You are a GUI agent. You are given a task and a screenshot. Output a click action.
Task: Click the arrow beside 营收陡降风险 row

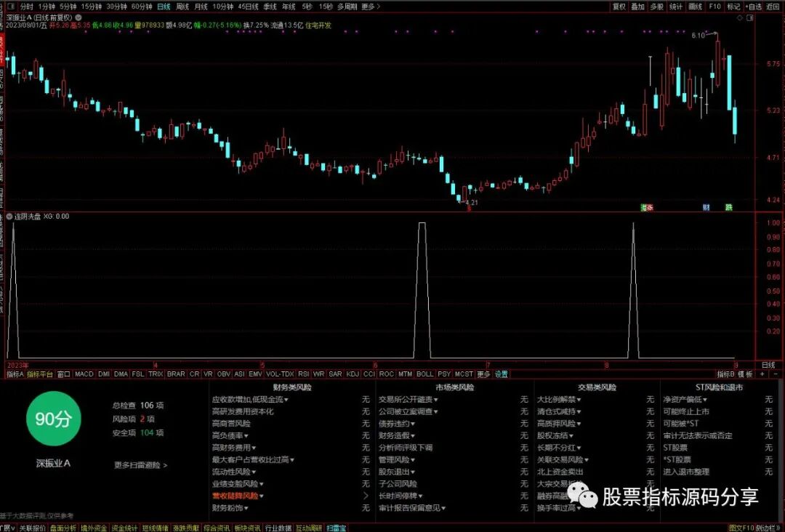click(x=366, y=496)
